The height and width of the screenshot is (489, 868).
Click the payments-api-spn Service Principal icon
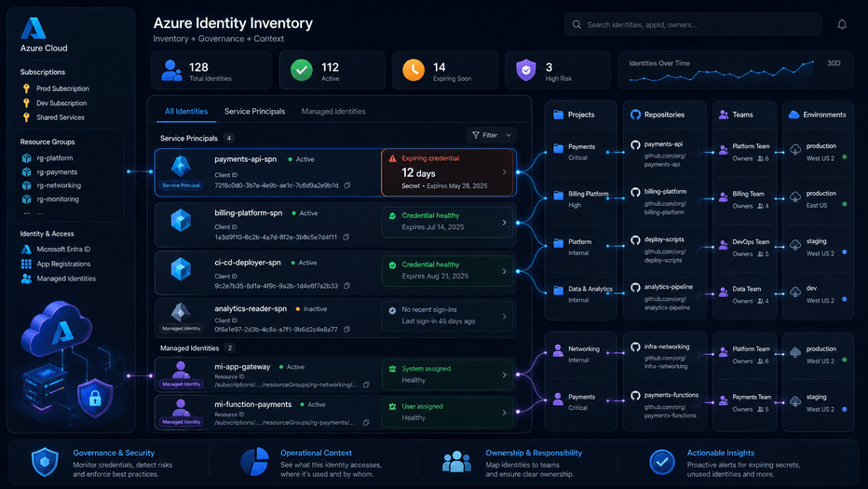(x=181, y=167)
